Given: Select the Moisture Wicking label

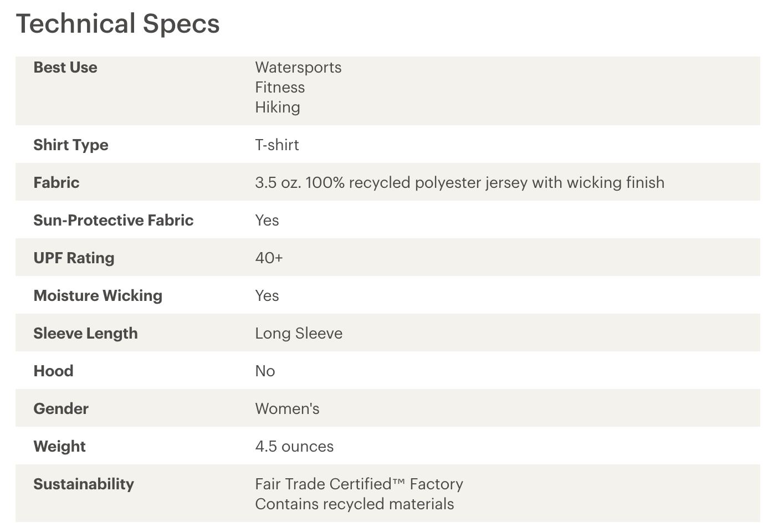Looking at the screenshot, I should 98,296.
